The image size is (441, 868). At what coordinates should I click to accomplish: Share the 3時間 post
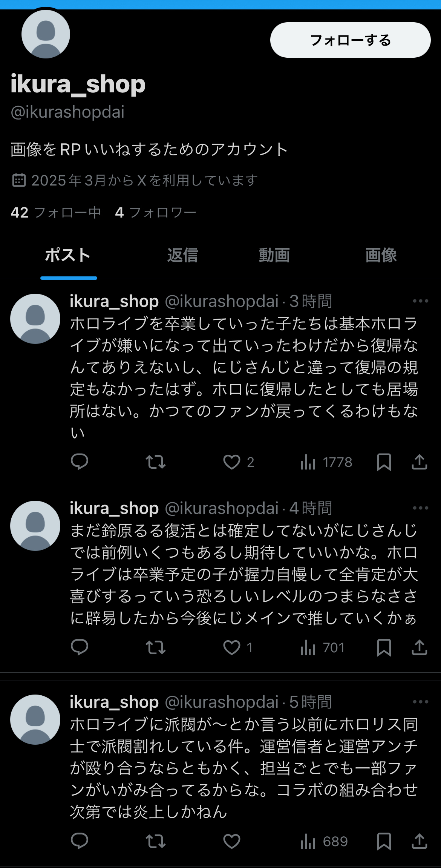pos(419,462)
